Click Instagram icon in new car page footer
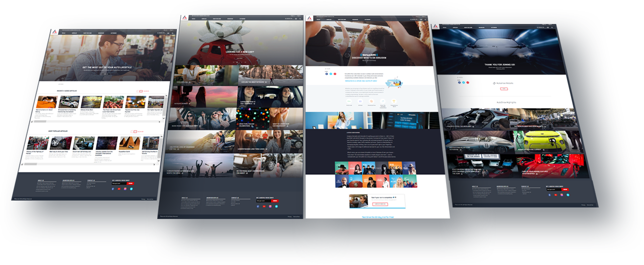The image size is (644, 265). tap(270, 206)
